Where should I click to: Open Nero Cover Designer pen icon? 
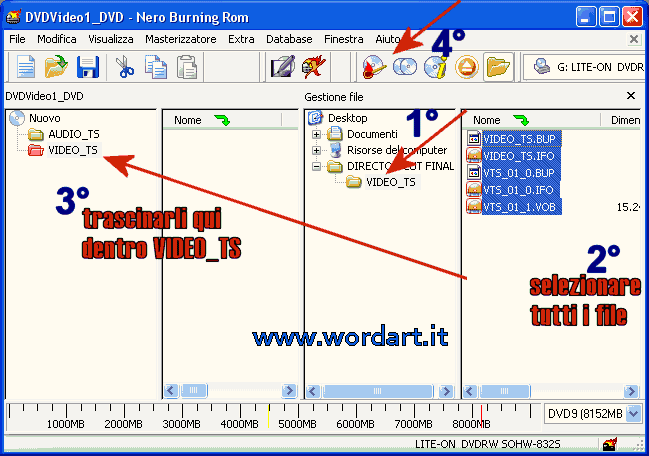[283, 66]
